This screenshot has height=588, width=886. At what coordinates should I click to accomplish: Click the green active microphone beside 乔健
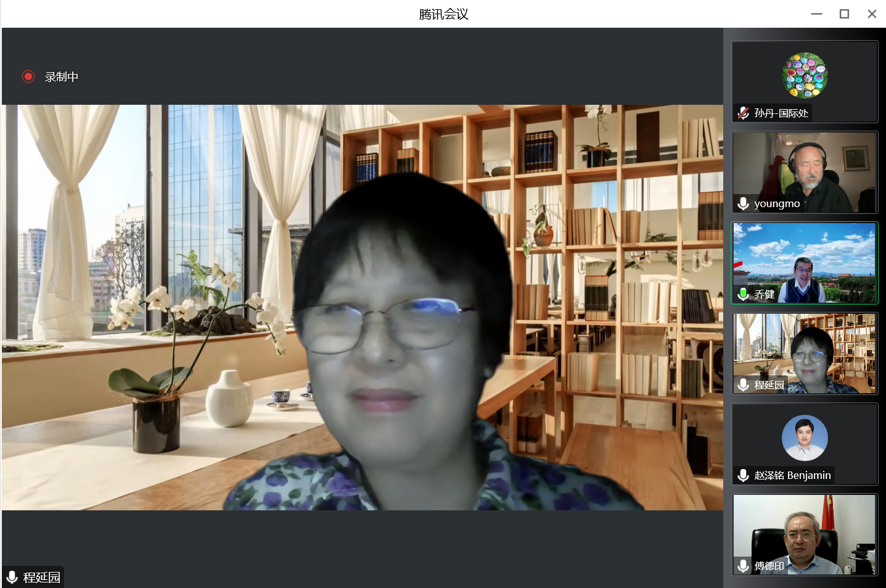(x=744, y=294)
